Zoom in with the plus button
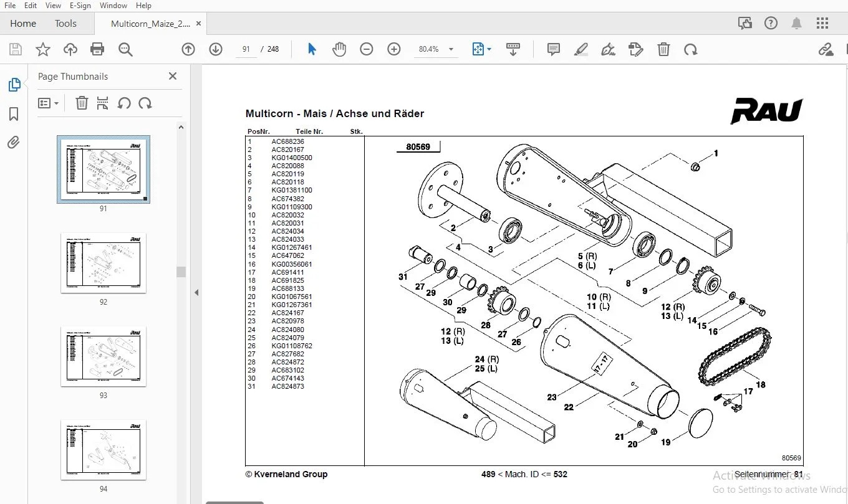The width and height of the screenshot is (848, 504). (x=394, y=49)
